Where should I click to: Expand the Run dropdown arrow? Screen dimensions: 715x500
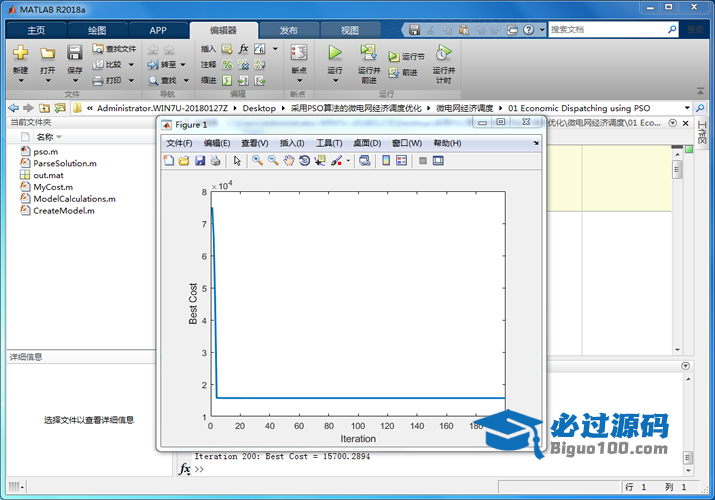[x=335, y=81]
